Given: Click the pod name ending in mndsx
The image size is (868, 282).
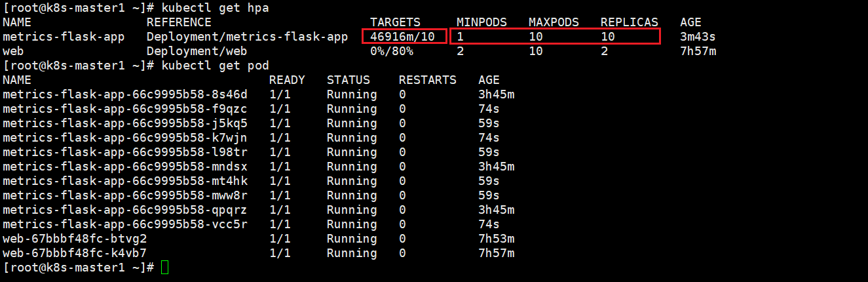Looking at the screenshot, I should [125, 167].
